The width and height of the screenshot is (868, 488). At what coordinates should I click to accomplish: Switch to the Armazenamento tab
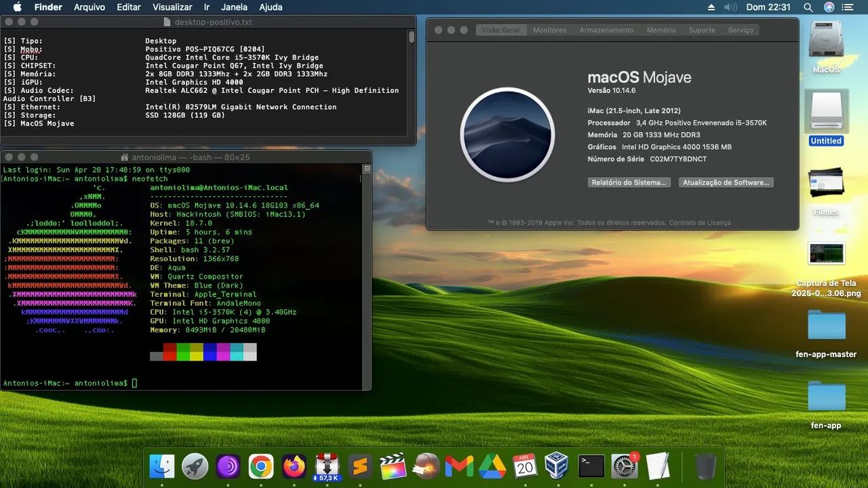[x=606, y=30]
